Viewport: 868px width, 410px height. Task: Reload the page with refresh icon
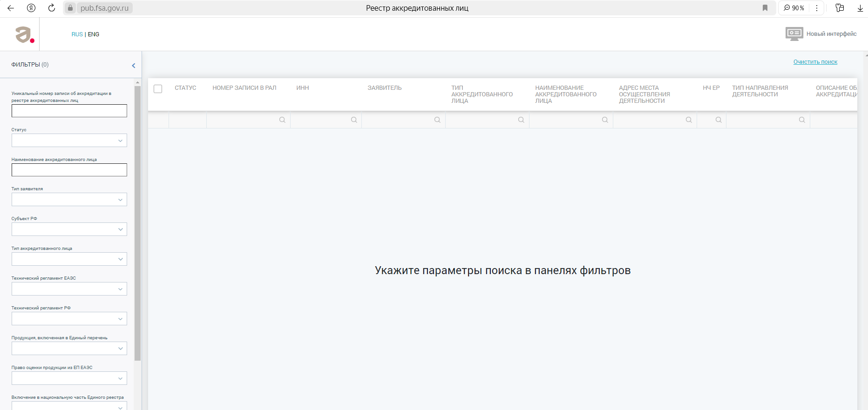pos(52,8)
